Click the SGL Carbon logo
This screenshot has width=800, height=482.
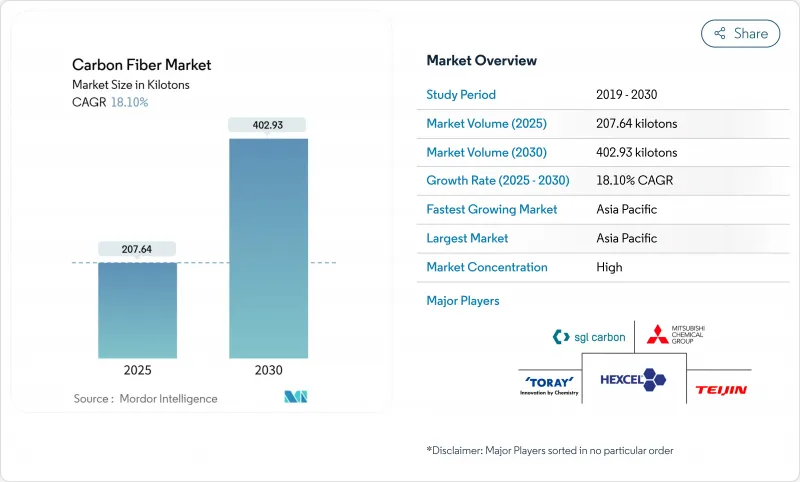pos(589,337)
